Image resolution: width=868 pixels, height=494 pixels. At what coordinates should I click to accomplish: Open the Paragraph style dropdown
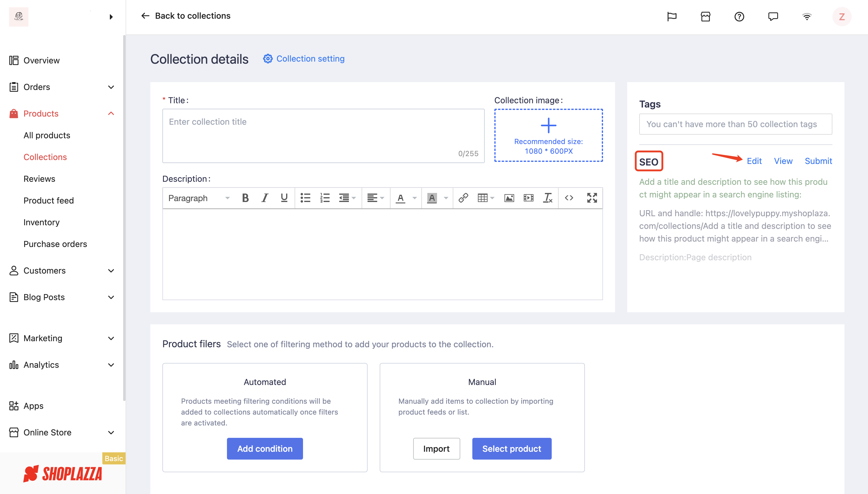pos(199,198)
